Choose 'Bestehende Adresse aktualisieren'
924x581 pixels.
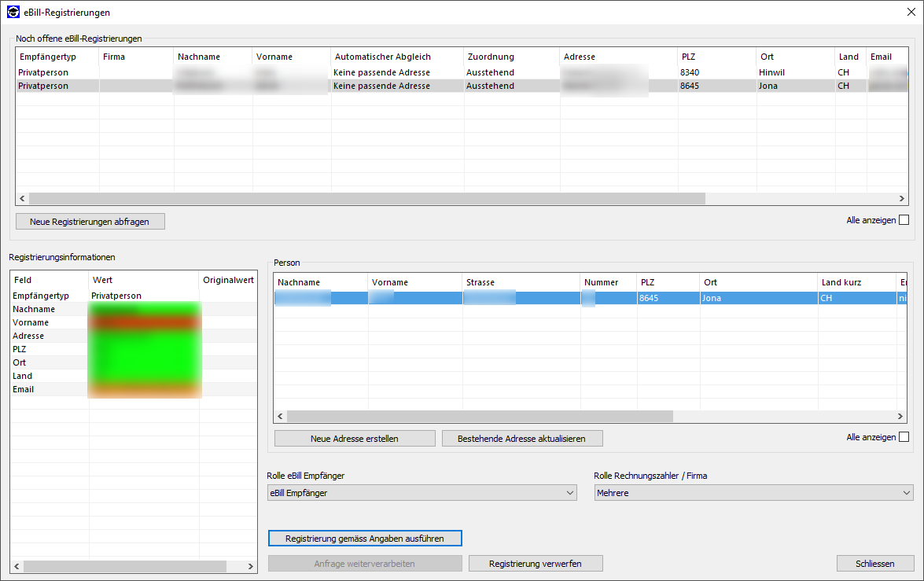[x=521, y=439]
